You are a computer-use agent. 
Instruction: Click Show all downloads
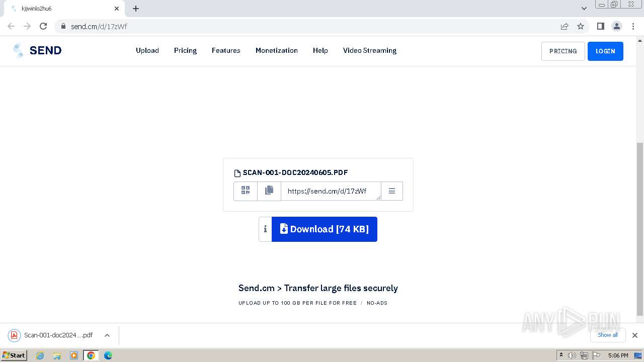click(x=608, y=335)
